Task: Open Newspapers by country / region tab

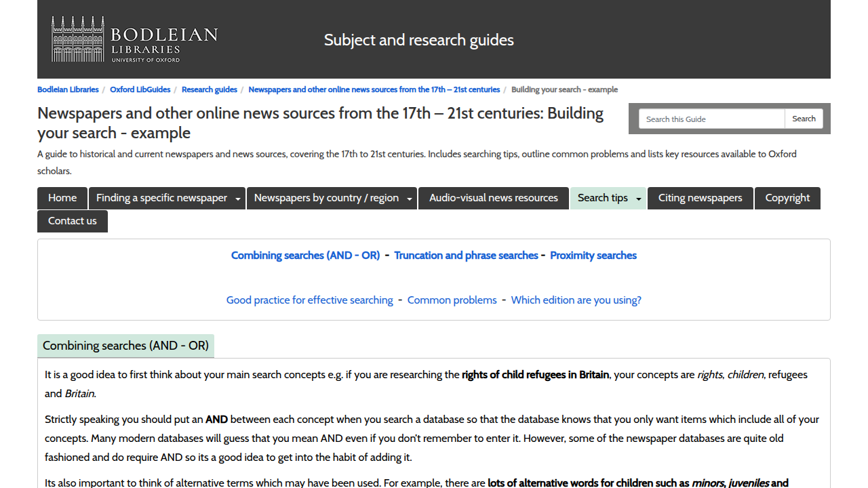Action: click(x=326, y=198)
